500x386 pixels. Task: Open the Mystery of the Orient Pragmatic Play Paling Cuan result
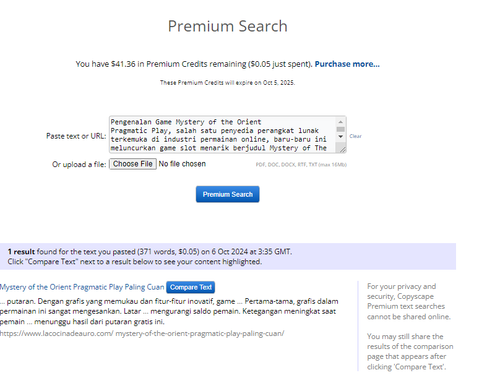(x=82, y=287)
